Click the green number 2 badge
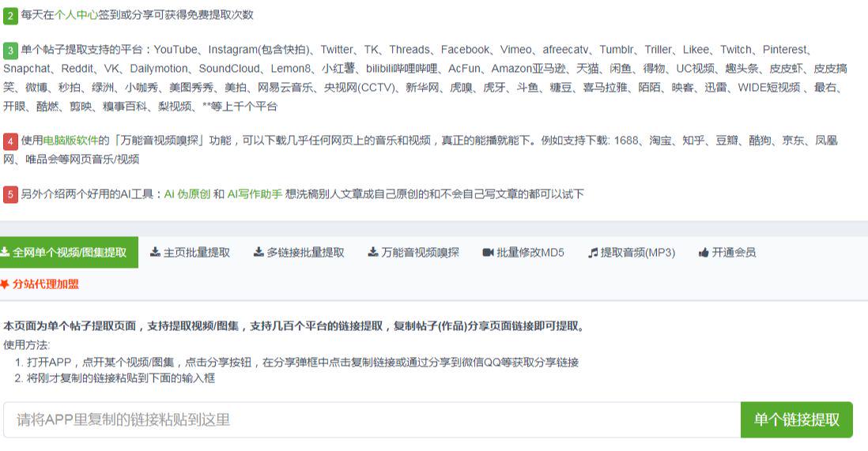 [10, 16]
